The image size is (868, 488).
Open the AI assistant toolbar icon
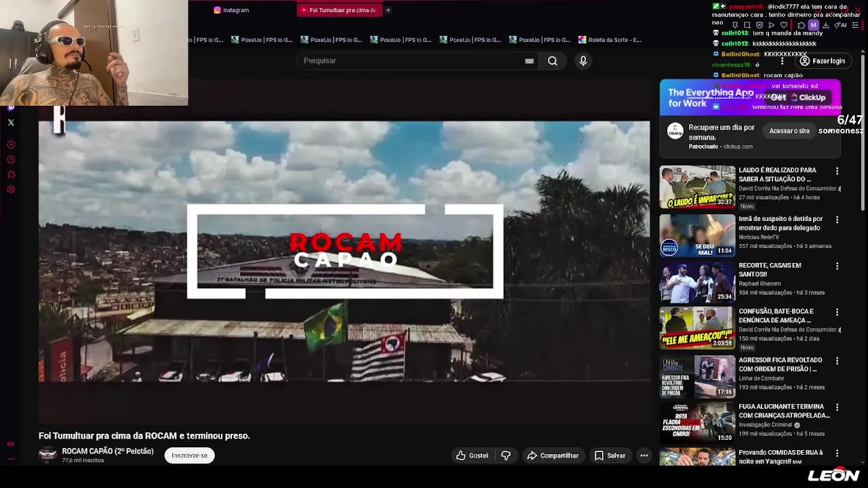point(841,25)
